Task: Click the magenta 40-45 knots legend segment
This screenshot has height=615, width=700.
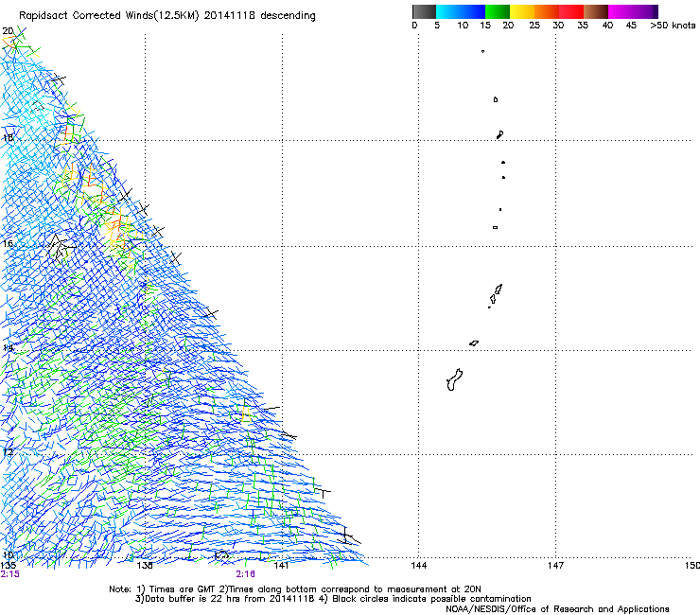Action: tap(621, 11)
